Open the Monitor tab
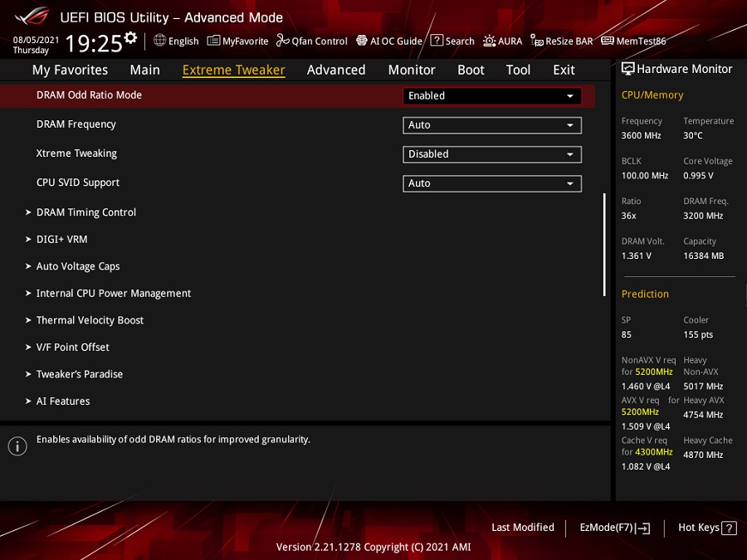The height and width of the screenshot is (560, 747). coord(412,70)
